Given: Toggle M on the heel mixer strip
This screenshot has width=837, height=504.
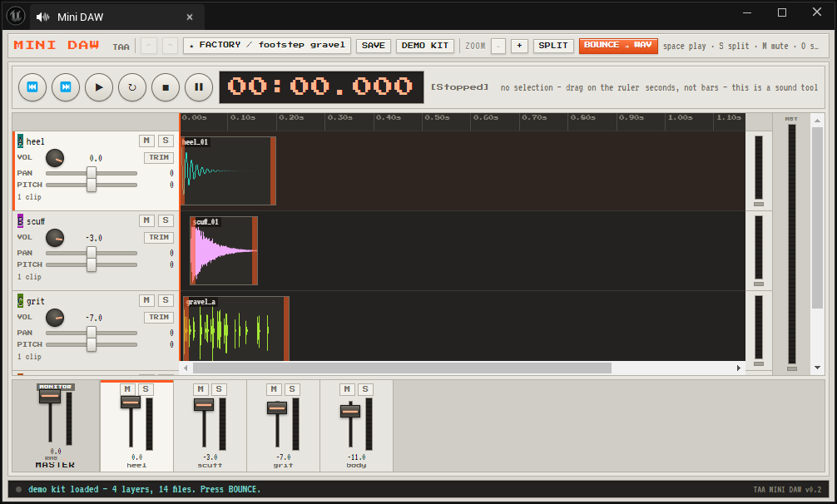Looking at the screenshot, I should point(127,388).
